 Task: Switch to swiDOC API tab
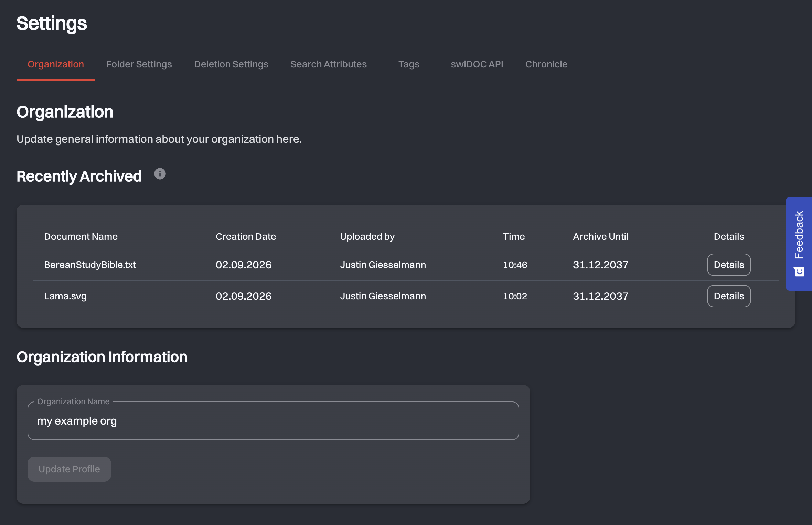477,64
